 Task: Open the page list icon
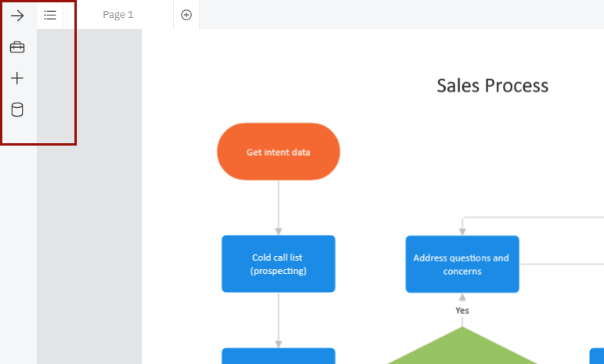tap(50, 15)
